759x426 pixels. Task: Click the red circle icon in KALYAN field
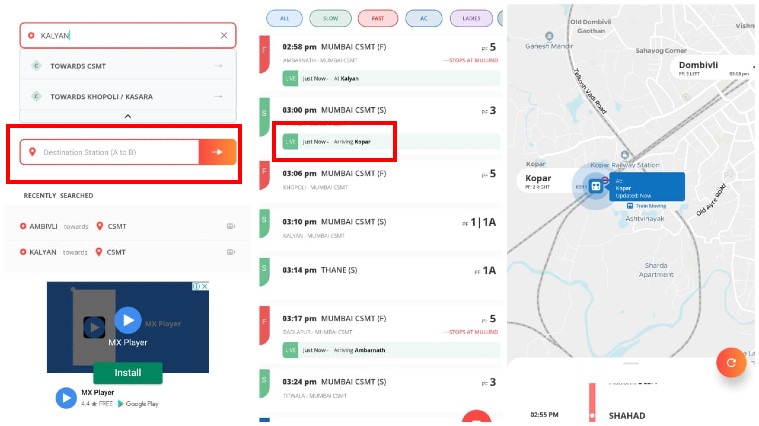[x=31, y=35]
